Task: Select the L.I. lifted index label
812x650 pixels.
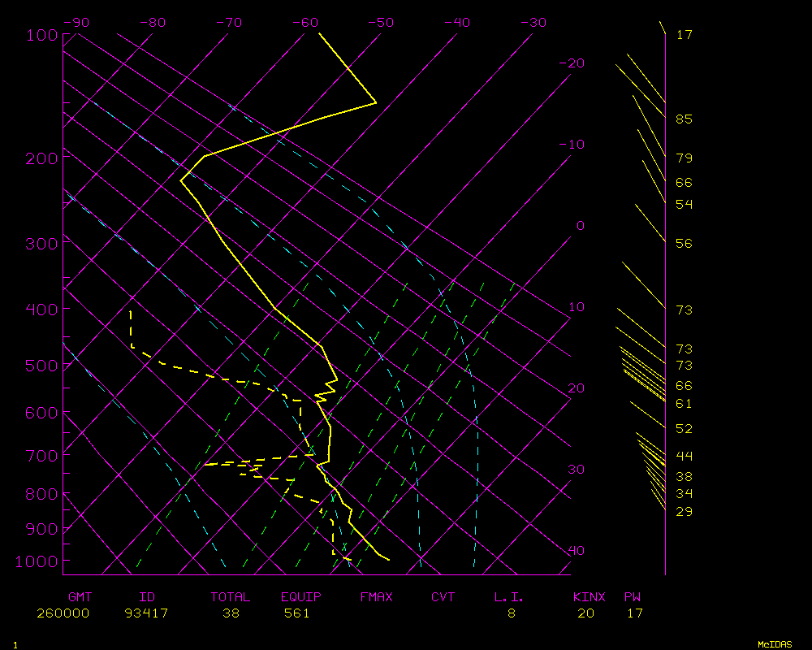Action: pyautogui.click(x=509, y=597)
